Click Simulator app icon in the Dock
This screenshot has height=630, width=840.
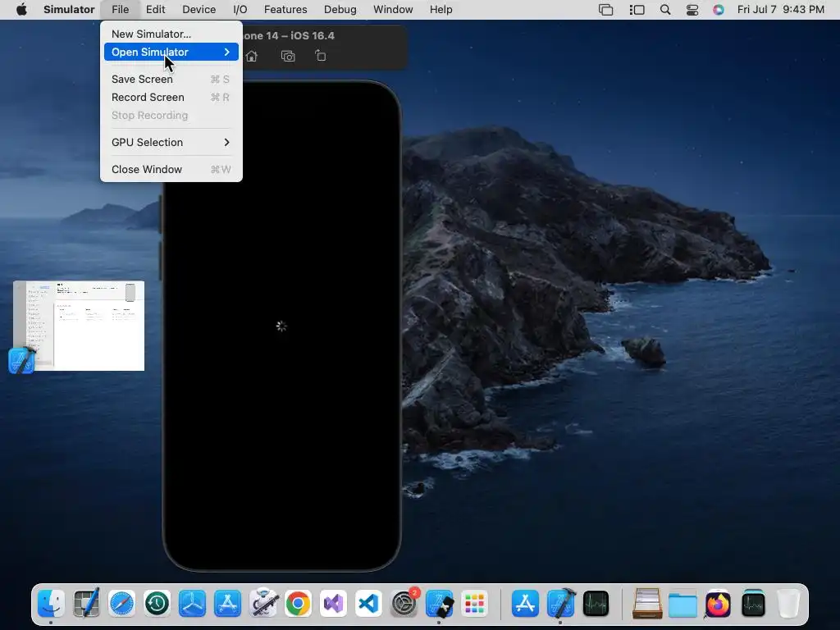point(440,604)
